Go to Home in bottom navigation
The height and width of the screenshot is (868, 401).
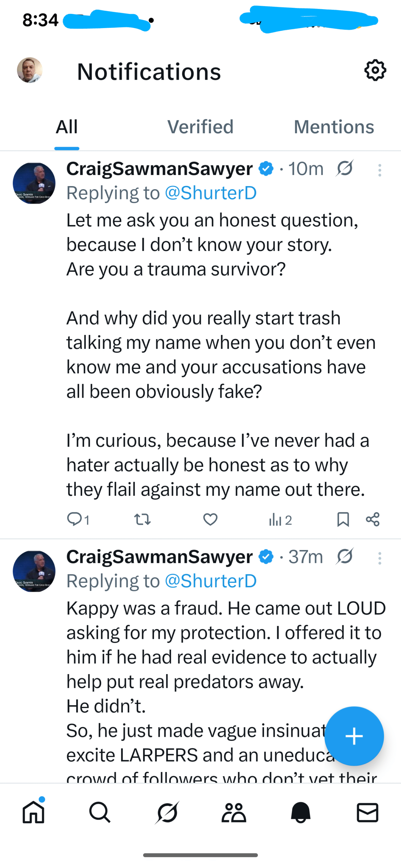pyautogui.click(x=33, y=812)
